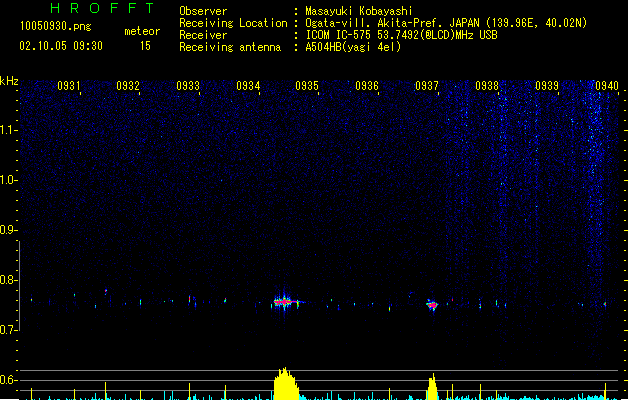The height and width of the screenshot is (400, 629).
Task: Click the 'meteor' label
Action: [x=142, y=31]
